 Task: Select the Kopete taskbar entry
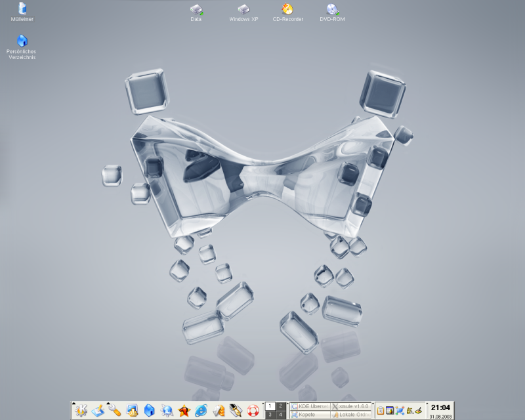click(x=310, y=415)
